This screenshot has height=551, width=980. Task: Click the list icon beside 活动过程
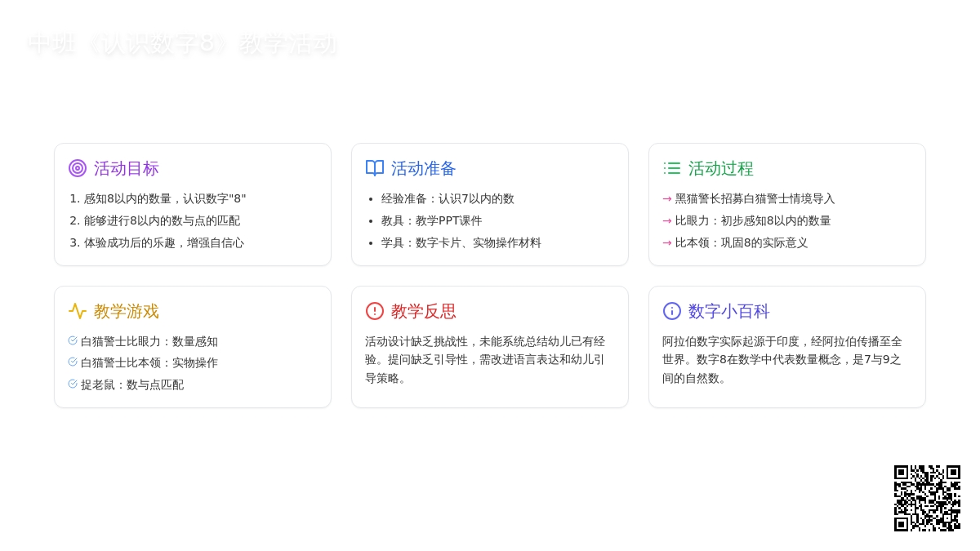672,168
